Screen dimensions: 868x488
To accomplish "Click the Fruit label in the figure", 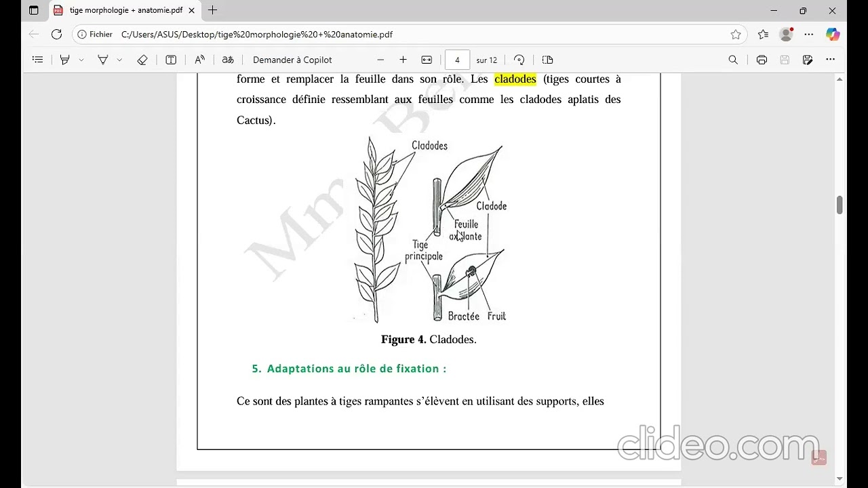I will coord(496,316).
